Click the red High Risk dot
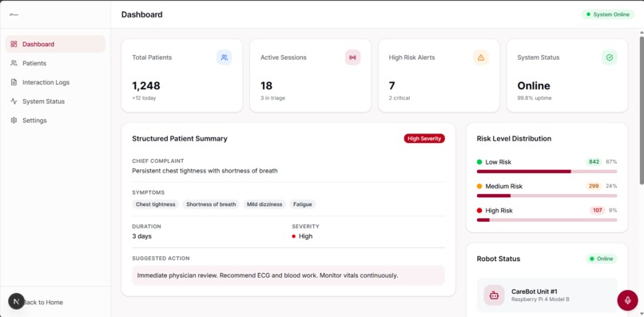This screenshot has width=644, height=317. coord(479,210)
